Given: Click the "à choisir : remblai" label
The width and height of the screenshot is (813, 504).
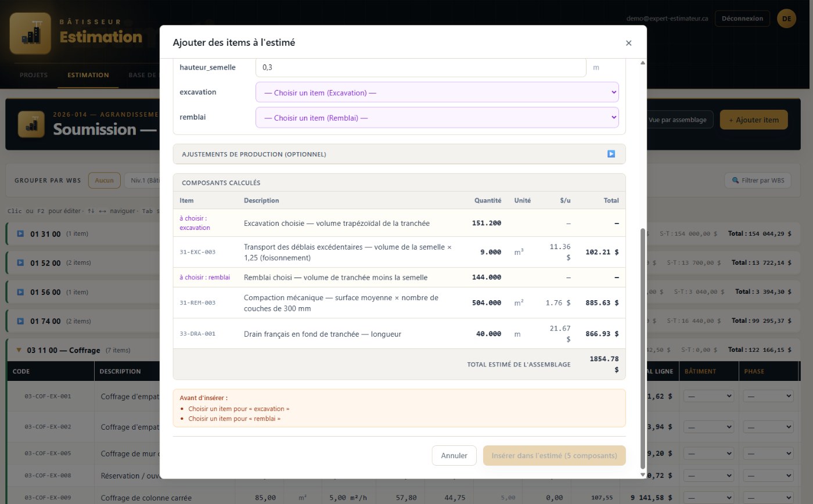Looking at the screenshot, I should click(x=204, y=278).
